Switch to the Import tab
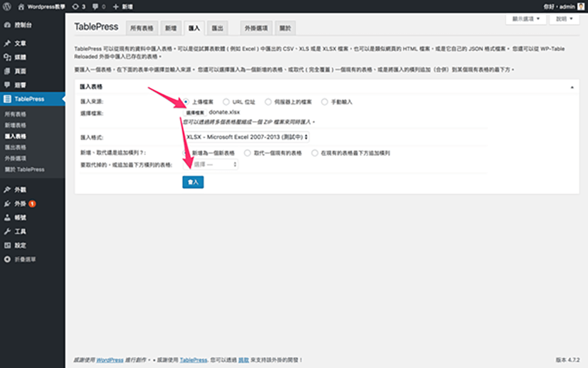Screen dimensions: 588x368 (194, 28)
